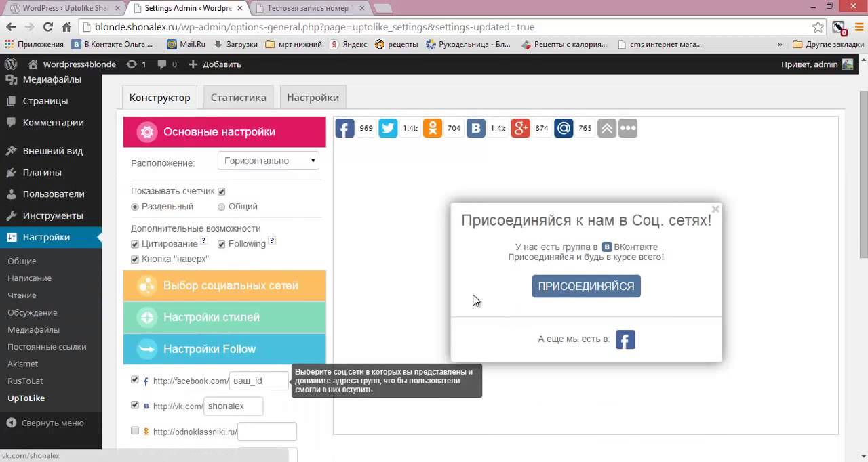The width and height of the screenshot is (868, 462).
Task: Enable the odnoklassniki.ru follow checkbox
Action: 135,430
